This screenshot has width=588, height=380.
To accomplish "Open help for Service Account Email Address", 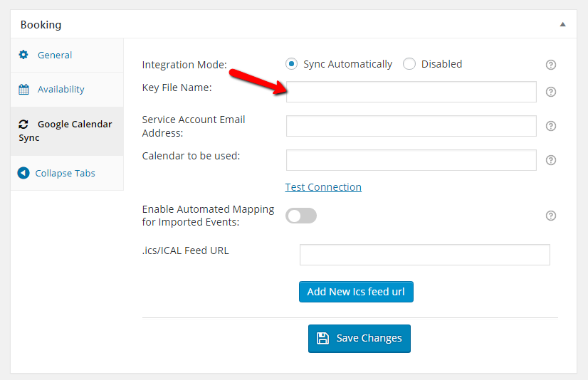I will (x=550, y=126).
